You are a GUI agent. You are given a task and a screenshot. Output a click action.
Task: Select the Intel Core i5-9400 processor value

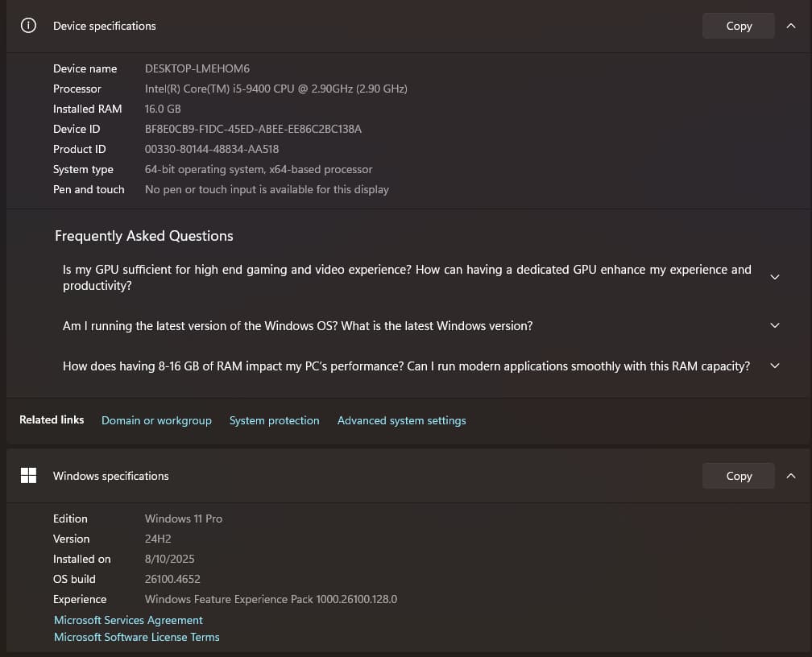pyautogui.click(x=276, y=89)
